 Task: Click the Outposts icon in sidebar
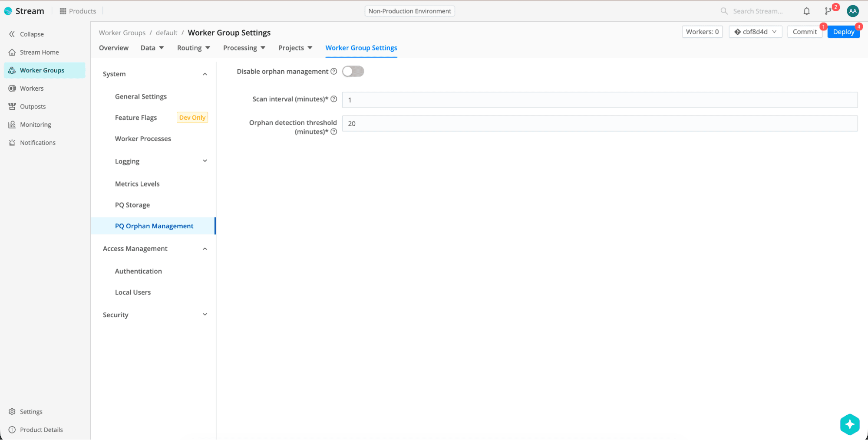(12, 106)
